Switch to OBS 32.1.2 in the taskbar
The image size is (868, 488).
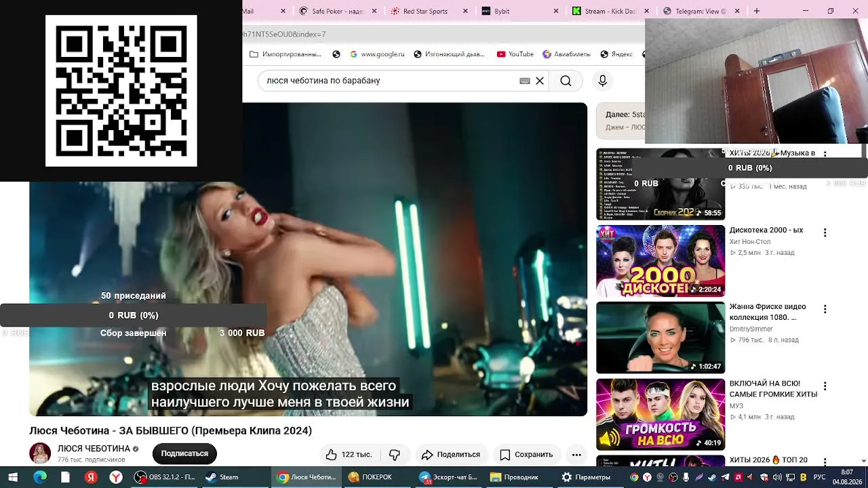click(x=165, y=477)
